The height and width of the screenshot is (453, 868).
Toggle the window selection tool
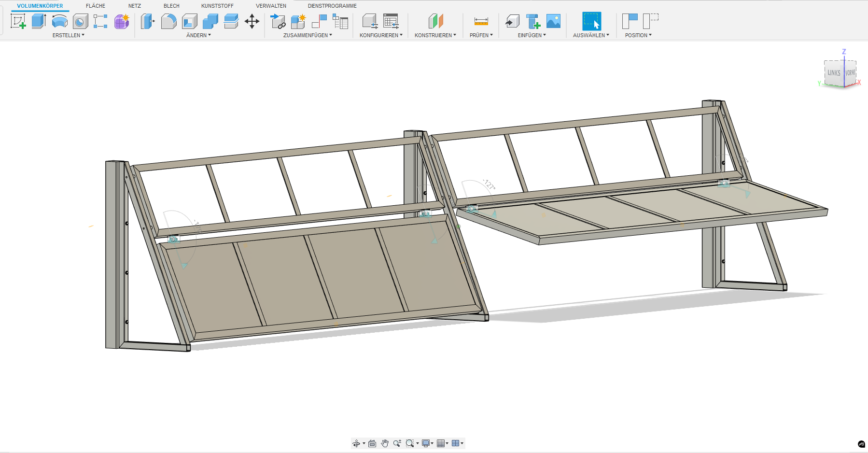(x=591, y=21)
